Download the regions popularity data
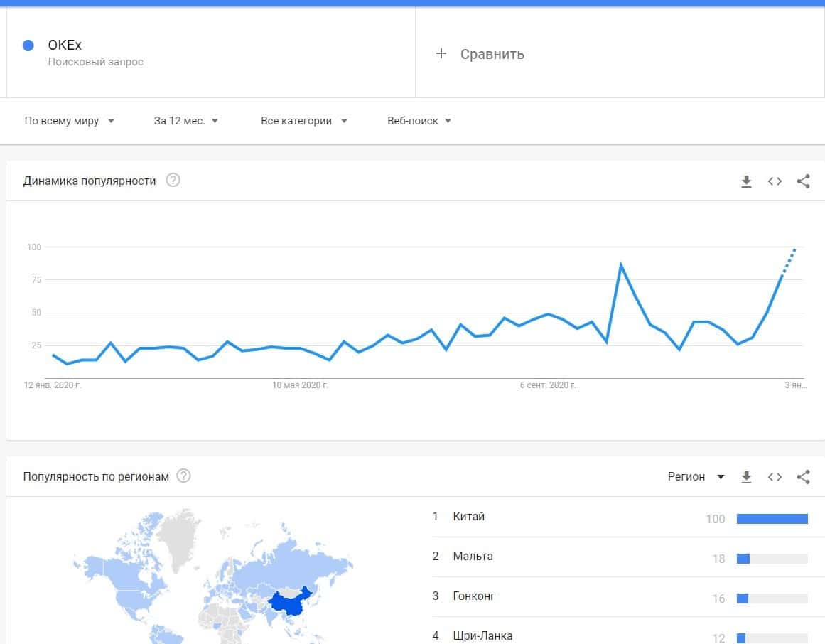This screenshot has width=825, height=644. (x=746, y=477)
